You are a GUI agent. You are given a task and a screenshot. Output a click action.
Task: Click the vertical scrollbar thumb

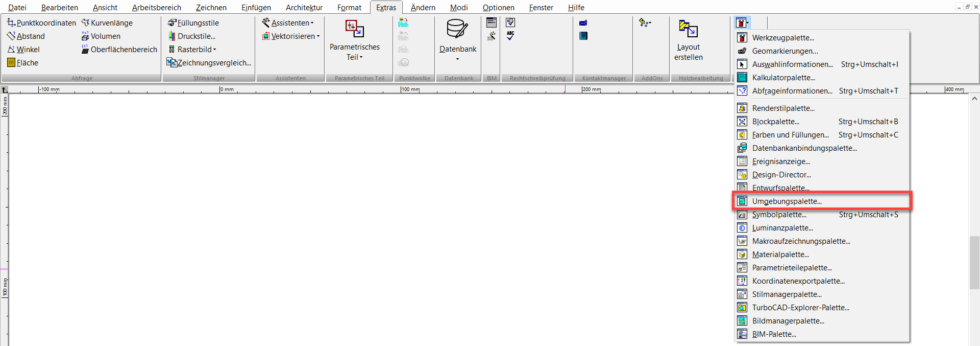[974, 263]
